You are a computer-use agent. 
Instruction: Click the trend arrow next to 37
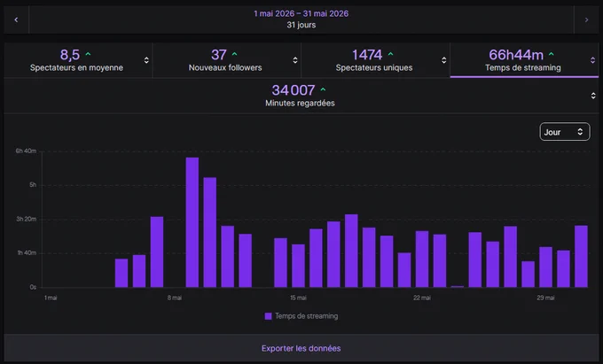(x=235, y=54)
